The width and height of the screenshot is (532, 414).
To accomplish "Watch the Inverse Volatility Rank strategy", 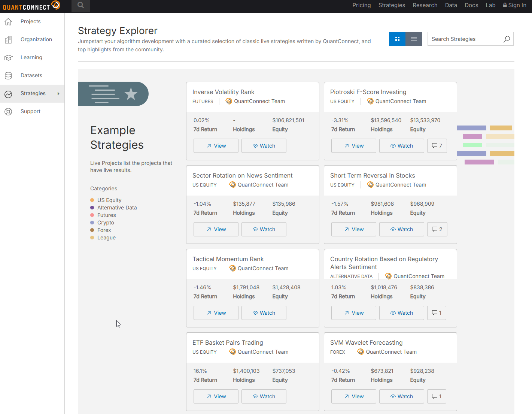I will (264, 146).
